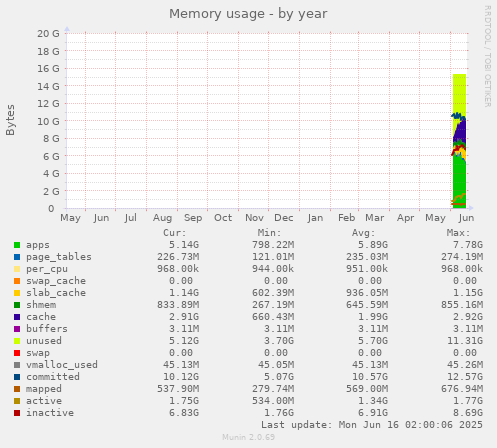Click the swap red legend swatch
This screenshot has width=497, height=448.
point(17,353)
